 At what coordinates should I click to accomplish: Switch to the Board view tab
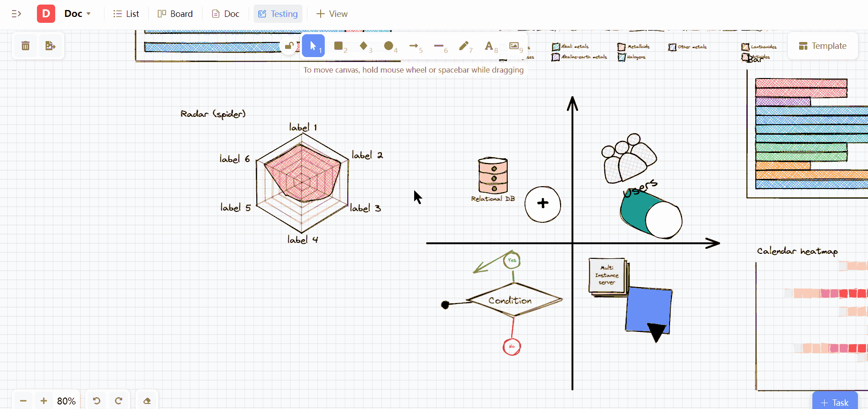tap(175, 14)
